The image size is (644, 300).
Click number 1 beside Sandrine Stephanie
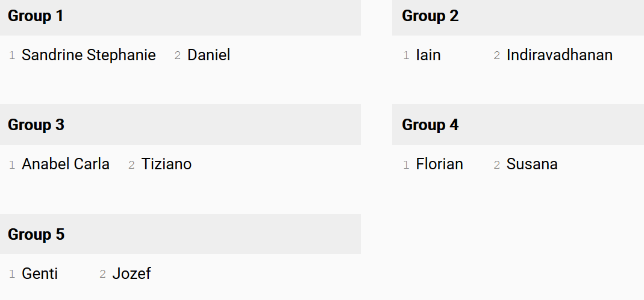click(x=12, y=56)
